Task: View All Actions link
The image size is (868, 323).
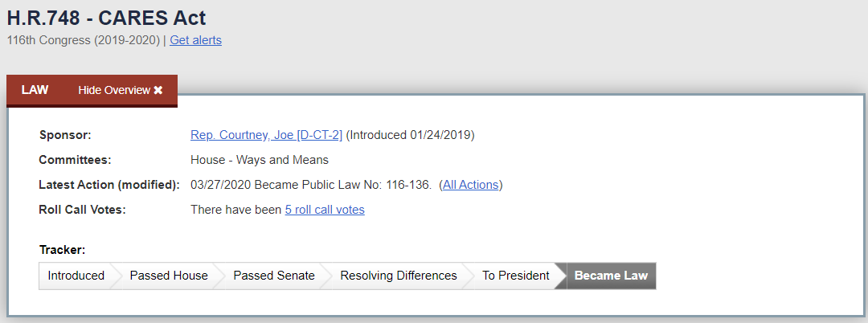Action: tap(470, 185)
